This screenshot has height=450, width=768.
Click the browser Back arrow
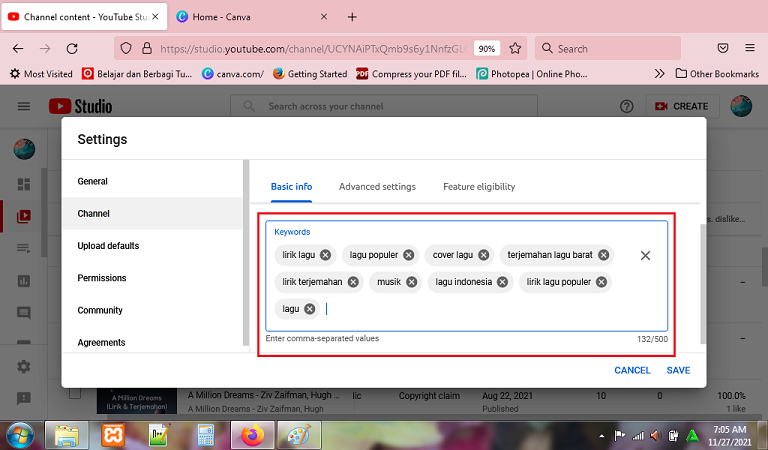coord(18,48)
